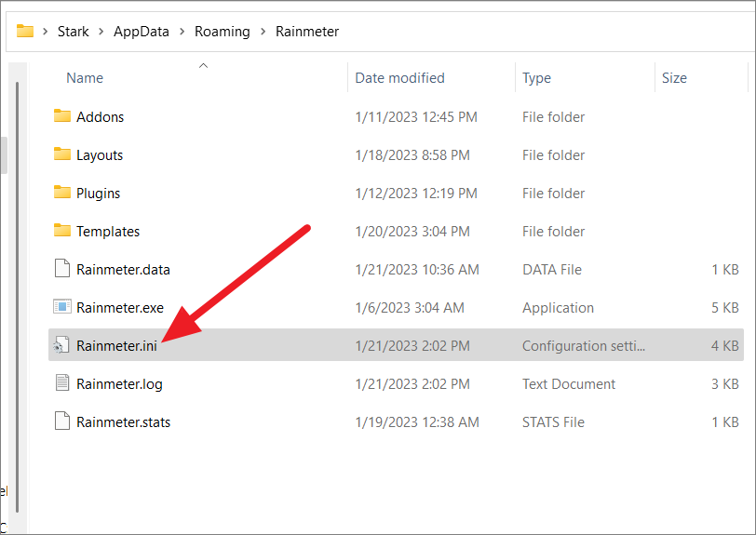Click the 1/11/2023 12:45 PM date cell
Viewport: 756px width, 535px height.
tap(416, 117)
